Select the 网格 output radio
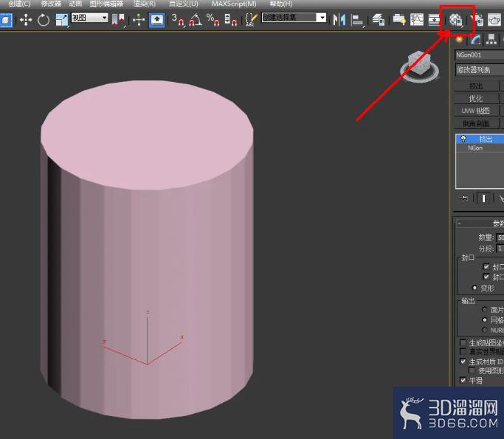Viewport: 504px width, 439px height. coord(484,319)
